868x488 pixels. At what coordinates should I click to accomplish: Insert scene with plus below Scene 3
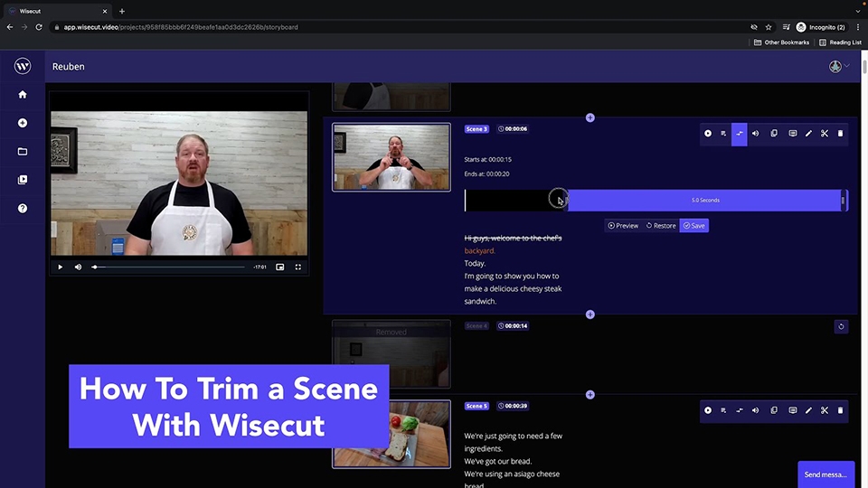coord(590,314)
